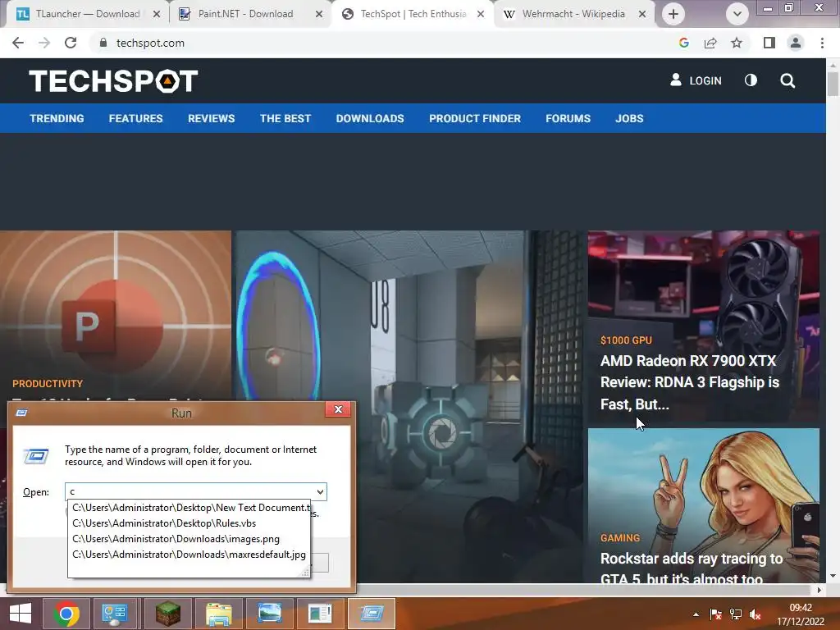Open the tab search dropdown chevron
Image resolution: width=840 pixels, height=630 pixels.
[x=737, y=14]
